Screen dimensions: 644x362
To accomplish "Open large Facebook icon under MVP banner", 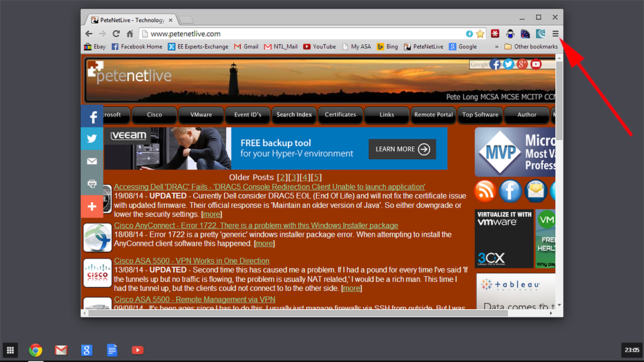I will pyautogui.click(x=510, y=191).
